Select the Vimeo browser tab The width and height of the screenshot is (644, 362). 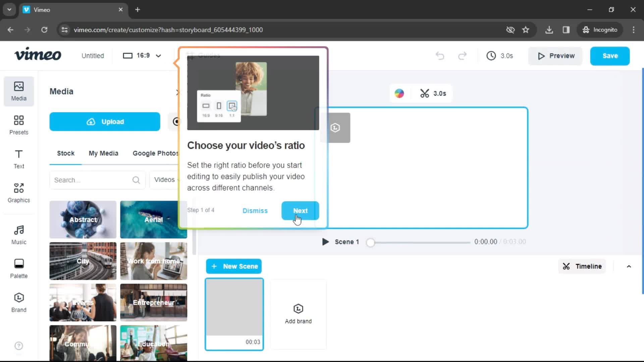74,10
